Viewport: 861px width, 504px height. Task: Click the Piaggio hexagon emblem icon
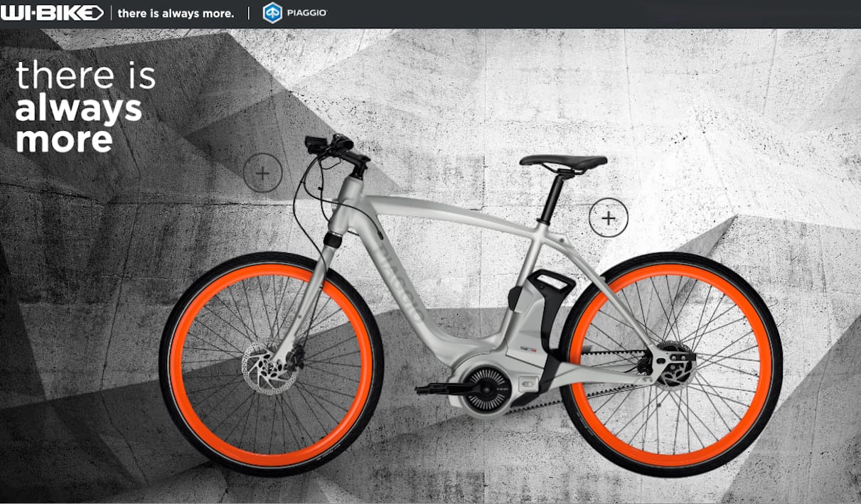pyautogui.click(x=272, y=13)
